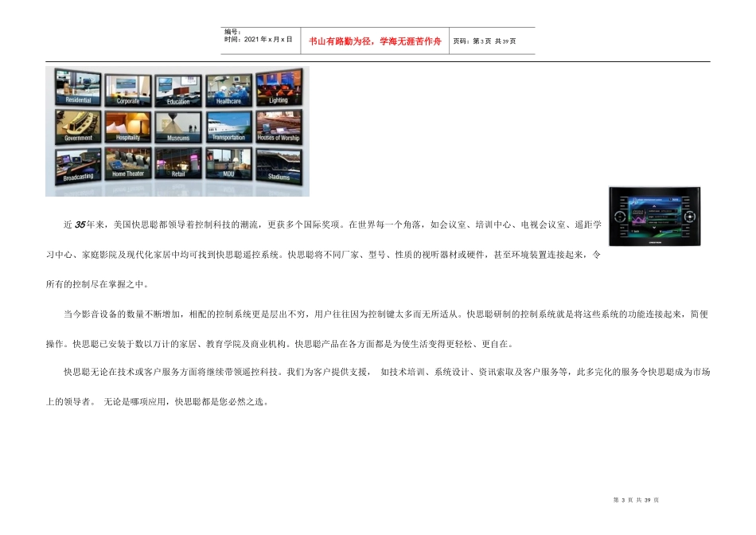Click the red header slogan text

pyautogui.click(x=375, y=41)
